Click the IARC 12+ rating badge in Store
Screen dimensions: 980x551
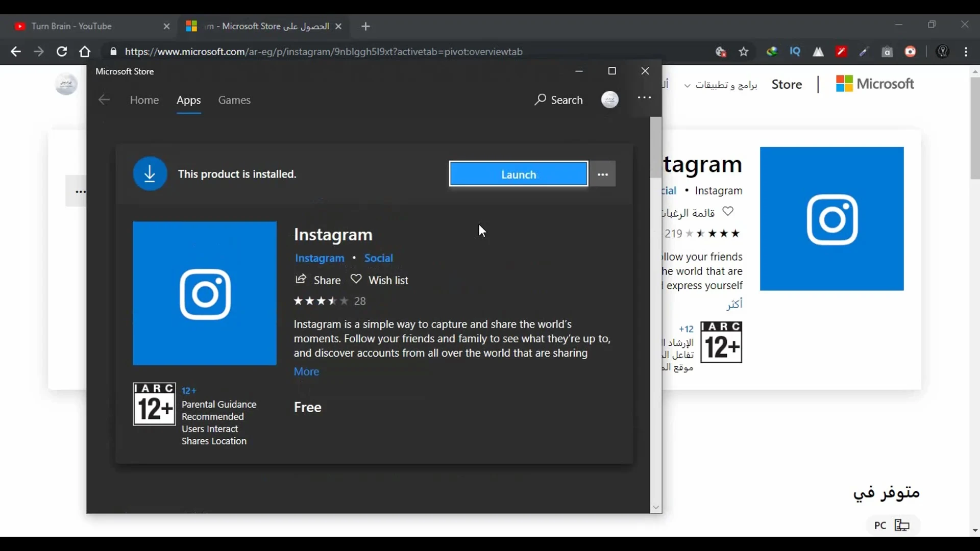click(154, 404)
